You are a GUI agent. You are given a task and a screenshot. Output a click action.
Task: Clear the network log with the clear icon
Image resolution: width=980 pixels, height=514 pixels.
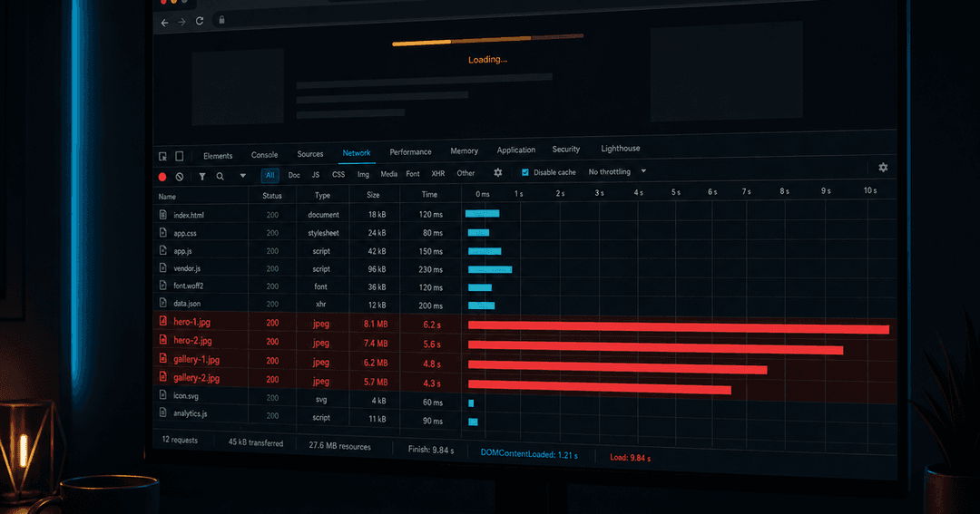click(180, 177)
